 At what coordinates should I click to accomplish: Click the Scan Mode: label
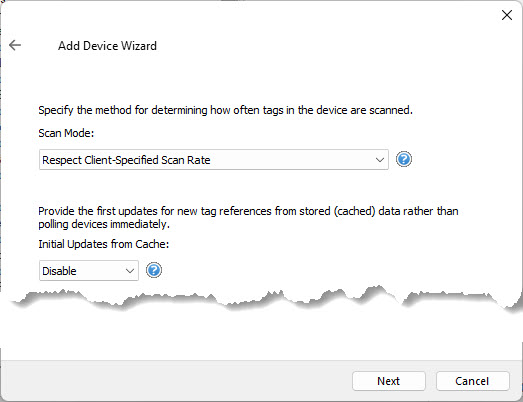[x=66, y=133]
